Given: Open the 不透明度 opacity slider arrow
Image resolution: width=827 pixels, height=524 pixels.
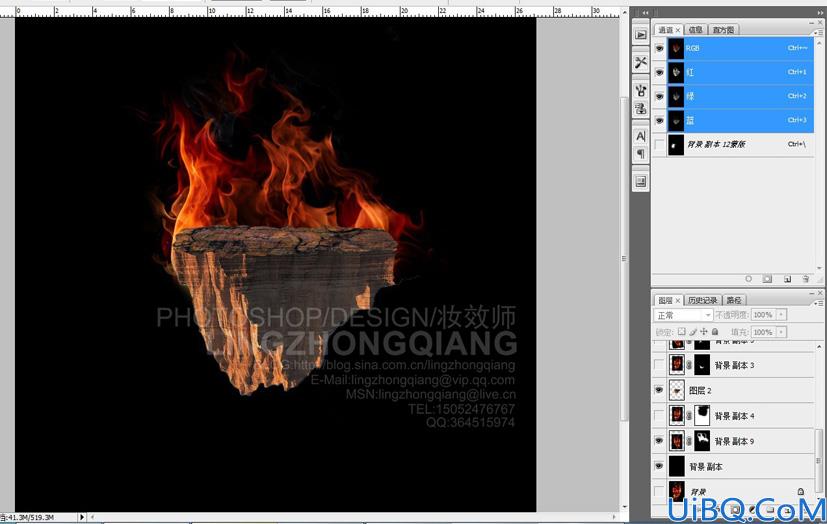Looking at the screenshot, I should [782, 315].
